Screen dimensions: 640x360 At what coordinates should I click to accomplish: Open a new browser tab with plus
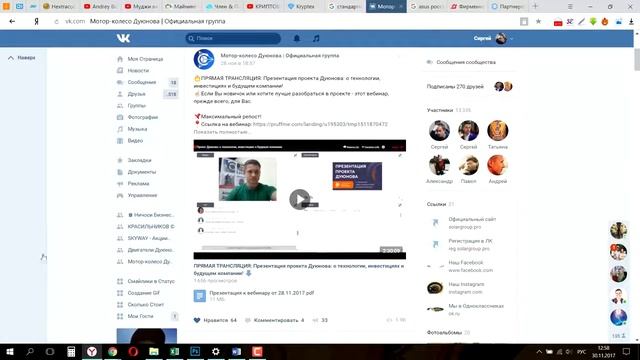coord(535,6)
